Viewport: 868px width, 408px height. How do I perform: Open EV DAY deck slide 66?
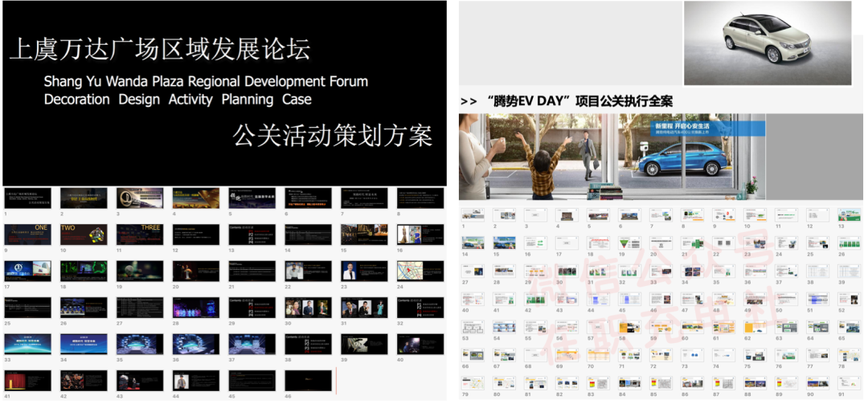473,354
